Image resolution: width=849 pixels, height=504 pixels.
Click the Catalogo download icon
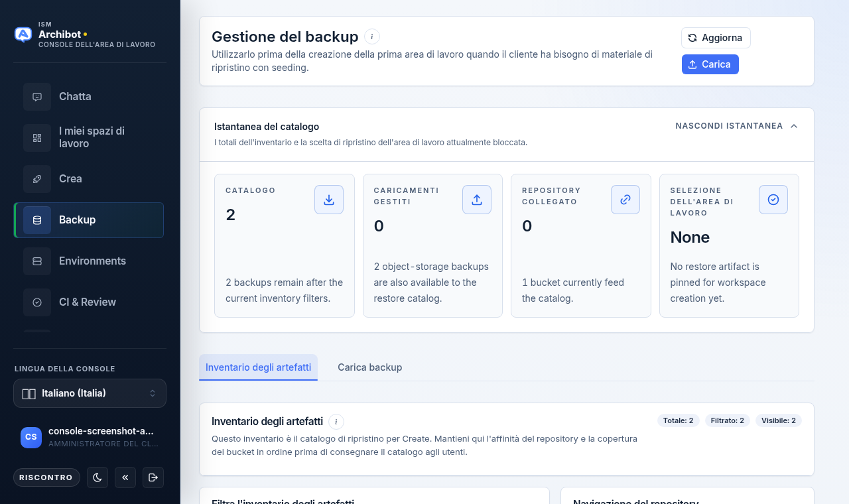click(x=329, y=200)
